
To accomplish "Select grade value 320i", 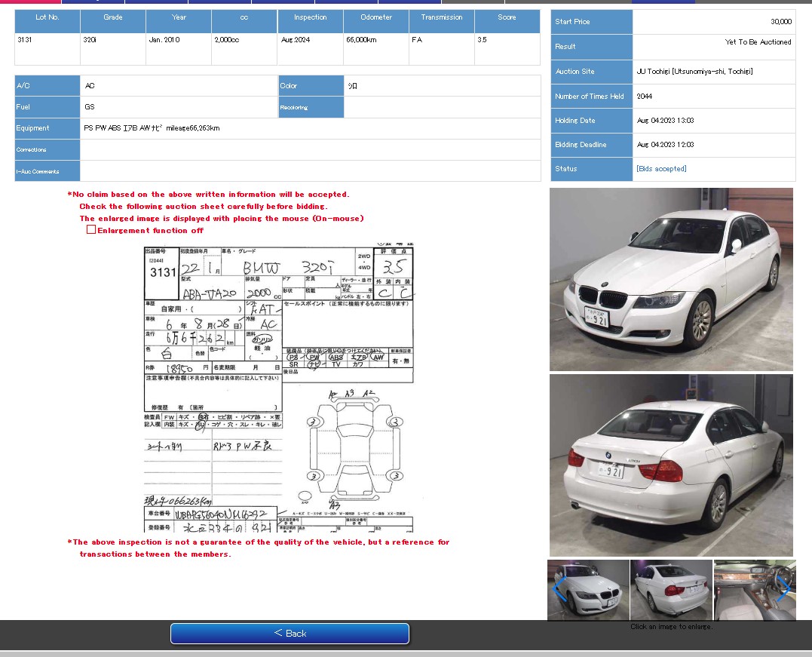I will 90,40.
